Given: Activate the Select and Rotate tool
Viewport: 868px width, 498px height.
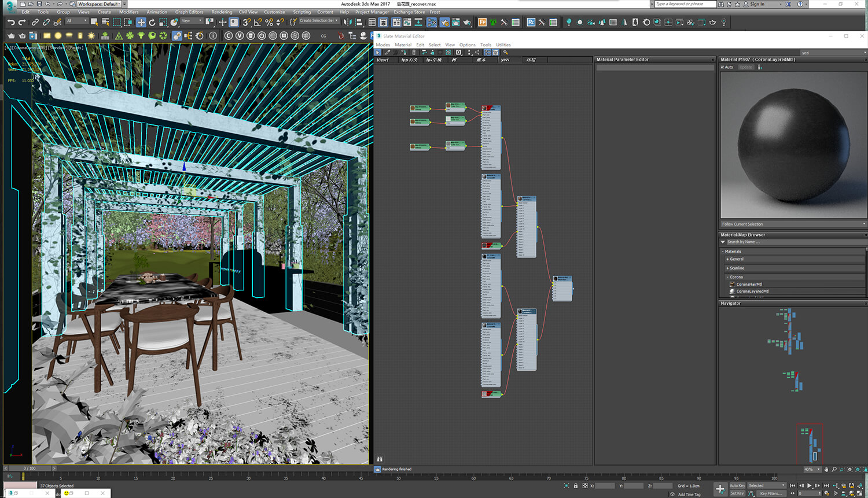Looking at the screenshot, I should [x=152, y=23].
